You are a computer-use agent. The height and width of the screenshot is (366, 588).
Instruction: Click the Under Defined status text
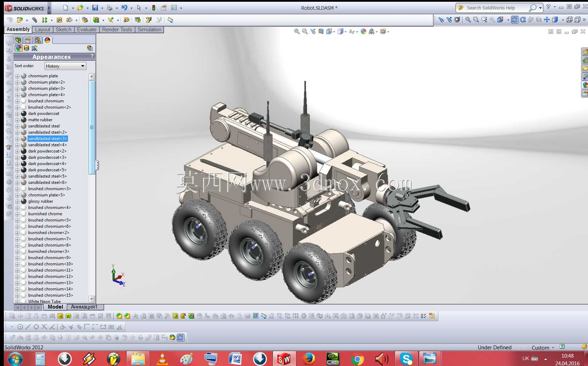point(494,348)
